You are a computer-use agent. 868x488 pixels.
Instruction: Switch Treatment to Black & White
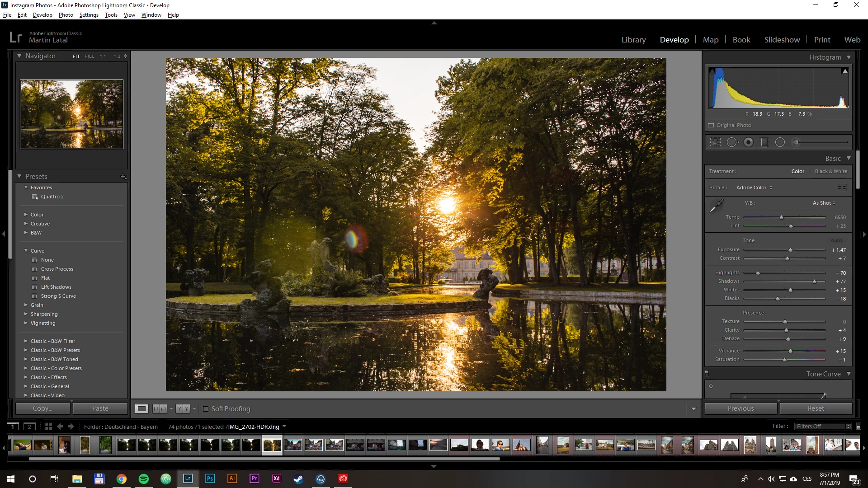[x=830, y=171]
